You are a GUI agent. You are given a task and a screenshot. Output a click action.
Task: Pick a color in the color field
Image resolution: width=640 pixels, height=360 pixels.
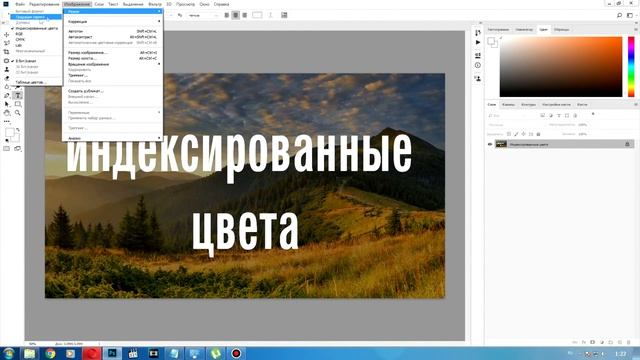pos(561,67)
